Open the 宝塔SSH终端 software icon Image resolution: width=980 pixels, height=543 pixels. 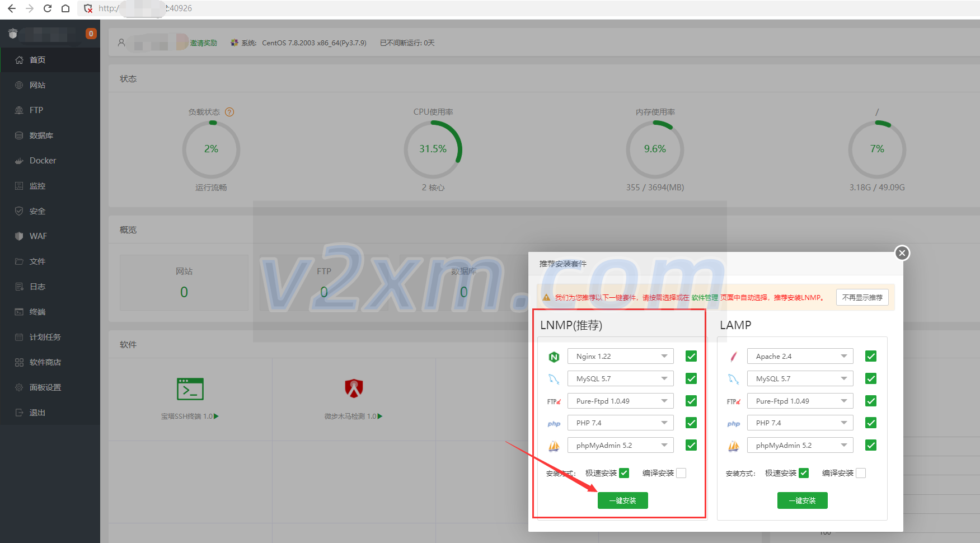click(190, 389)
